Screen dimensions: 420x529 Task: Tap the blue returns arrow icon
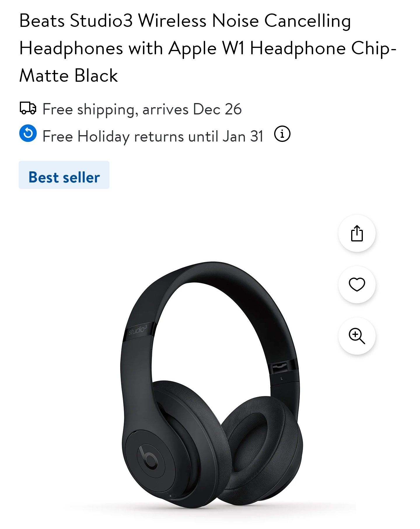pyautogui.click(x=28, y=133)
